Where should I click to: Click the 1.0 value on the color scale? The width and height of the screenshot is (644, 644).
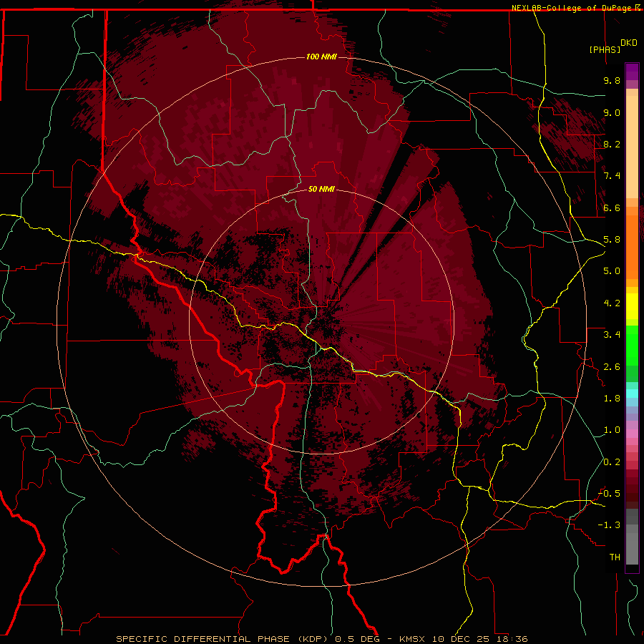point(612,430)
